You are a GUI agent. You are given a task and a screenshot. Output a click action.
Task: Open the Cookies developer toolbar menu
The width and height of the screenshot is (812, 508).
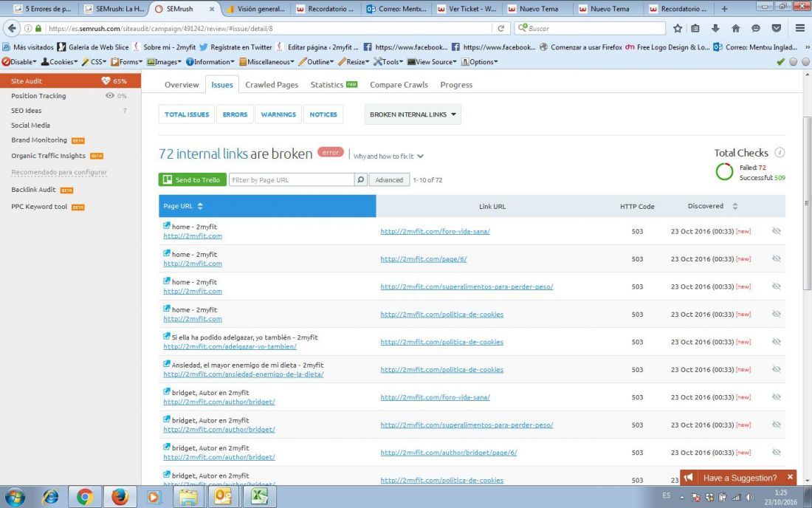point(59,61)
